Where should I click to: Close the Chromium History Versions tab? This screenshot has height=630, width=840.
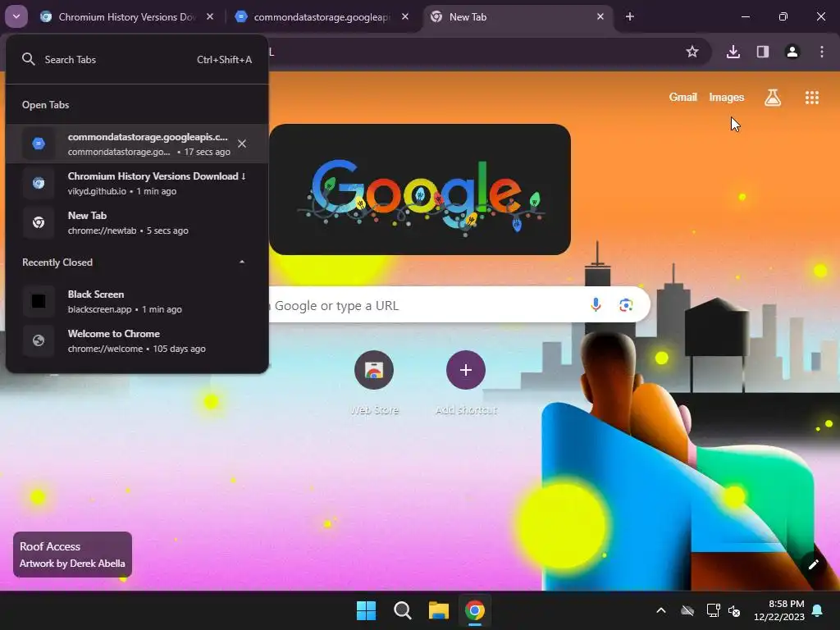coord(210,16)
